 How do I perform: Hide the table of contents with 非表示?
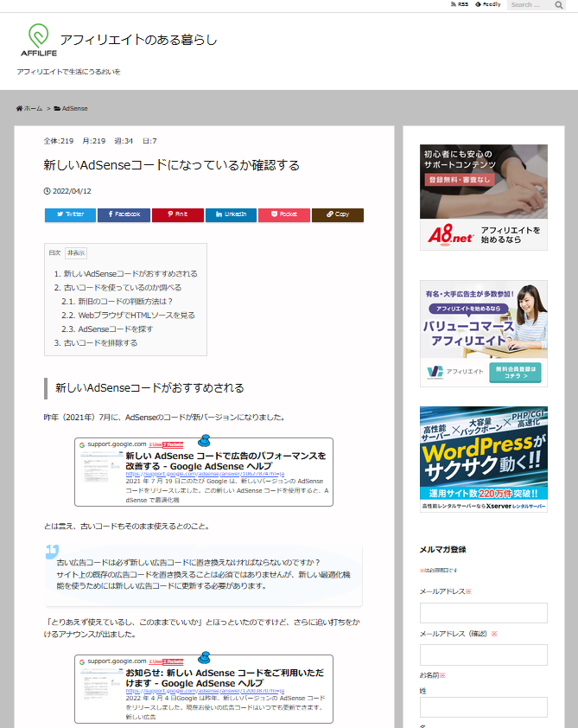(76, 253)
